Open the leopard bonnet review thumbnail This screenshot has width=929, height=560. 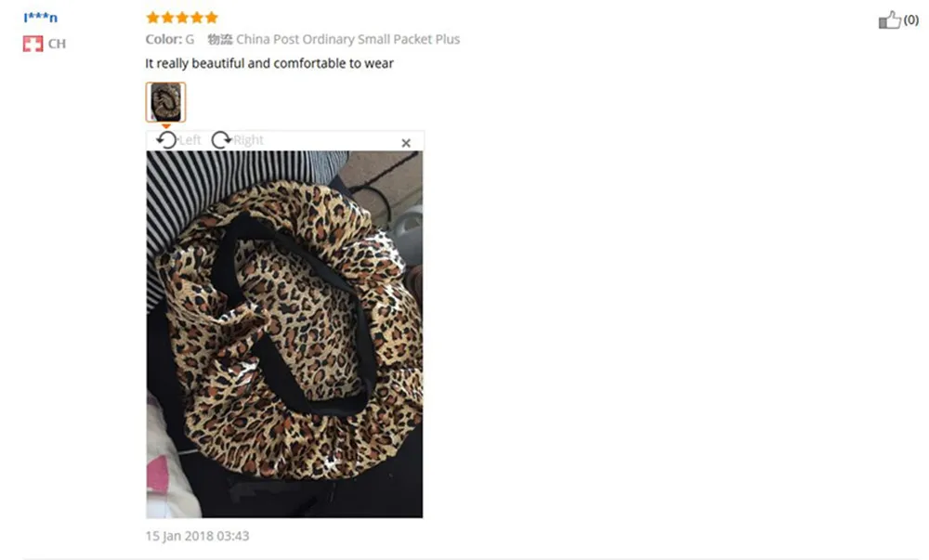click(x=166, y=102)
